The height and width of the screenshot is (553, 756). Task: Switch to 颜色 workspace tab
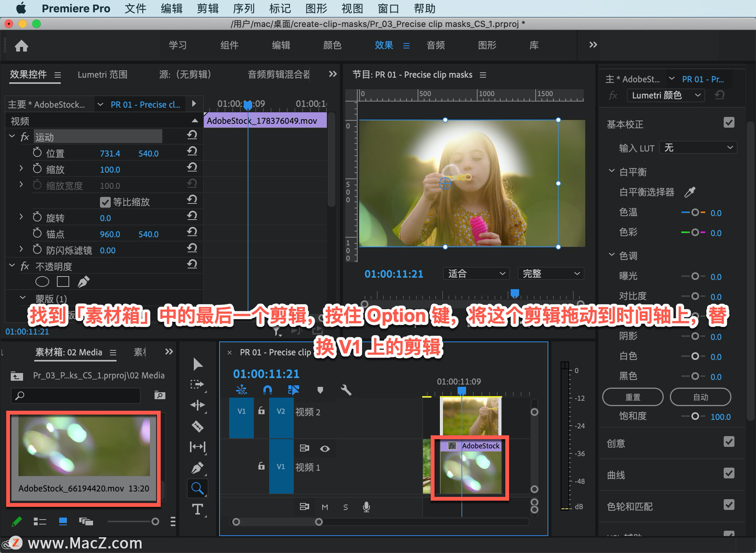coord(332,45)
